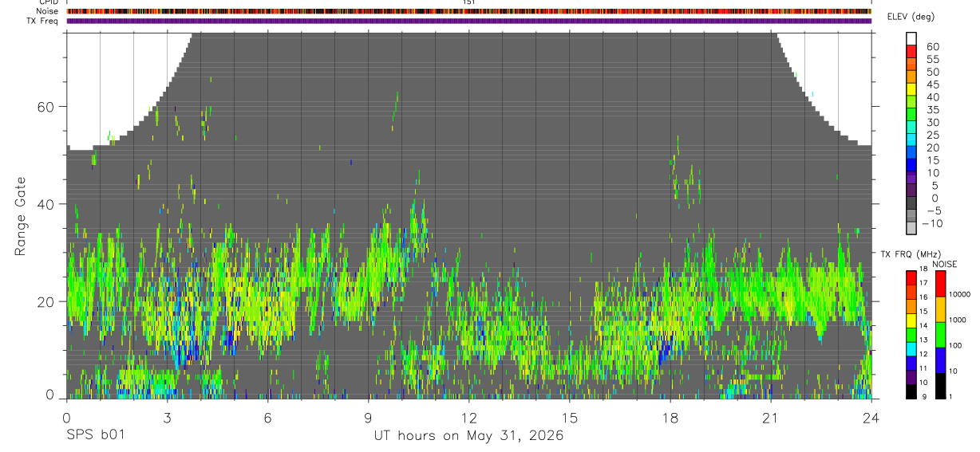Click the 24 hour tick on time axis
Viewport: 980px width, 452px height.
[871, 417]
